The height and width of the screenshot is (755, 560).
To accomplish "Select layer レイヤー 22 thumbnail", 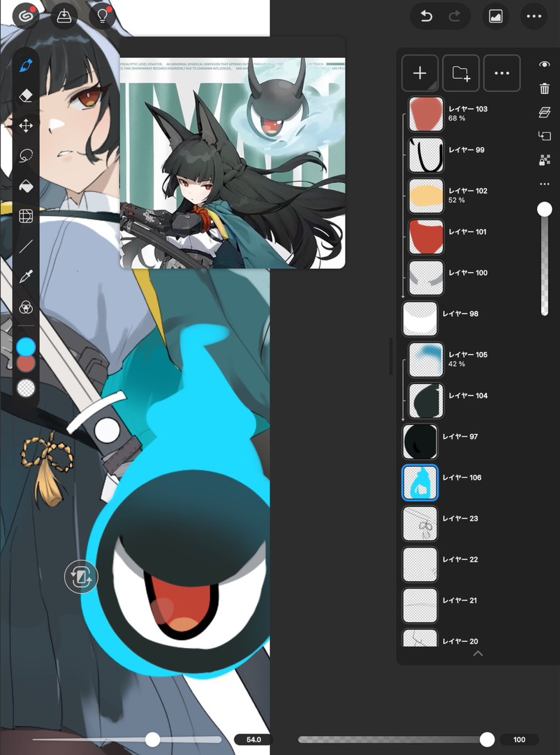I will [420, 564].
